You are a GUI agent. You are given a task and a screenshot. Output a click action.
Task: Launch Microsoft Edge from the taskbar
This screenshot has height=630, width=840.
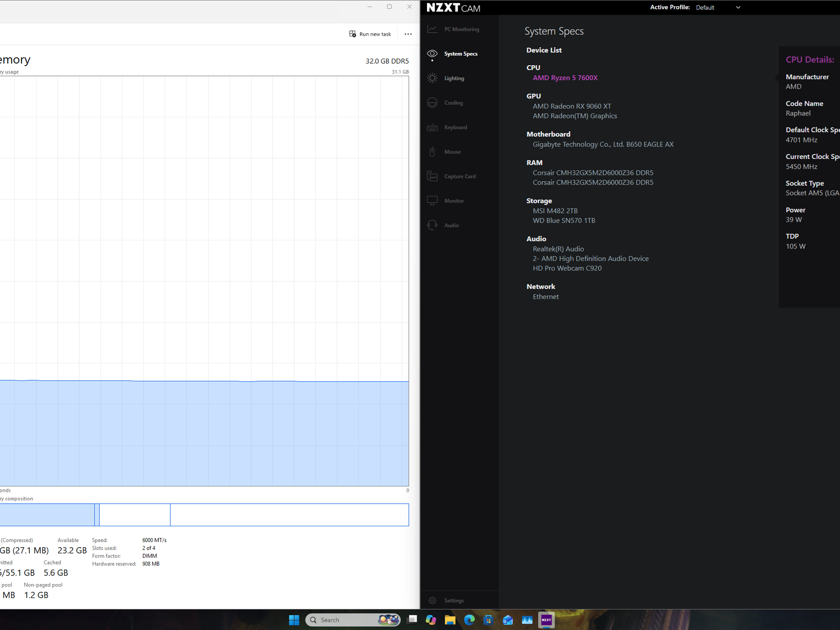pos(469,620)
